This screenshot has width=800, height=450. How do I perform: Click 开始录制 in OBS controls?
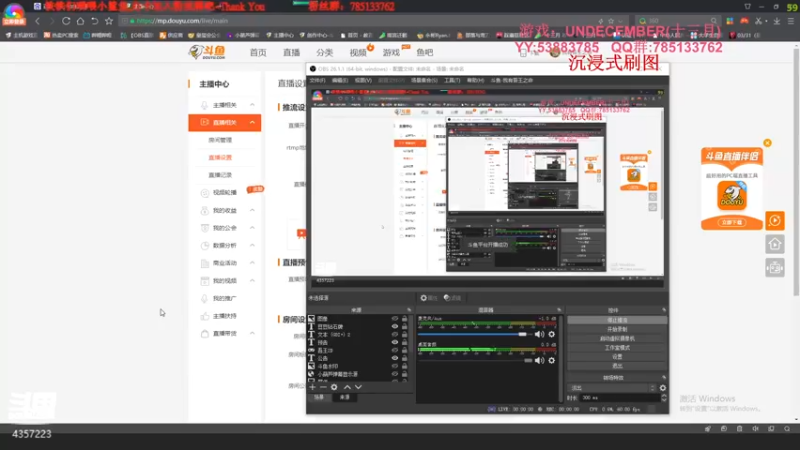point(617,330)
